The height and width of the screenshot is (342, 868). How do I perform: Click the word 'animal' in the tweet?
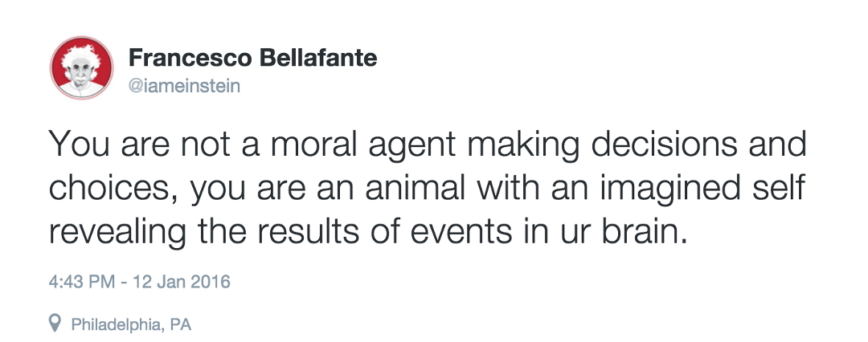(416, 188)
